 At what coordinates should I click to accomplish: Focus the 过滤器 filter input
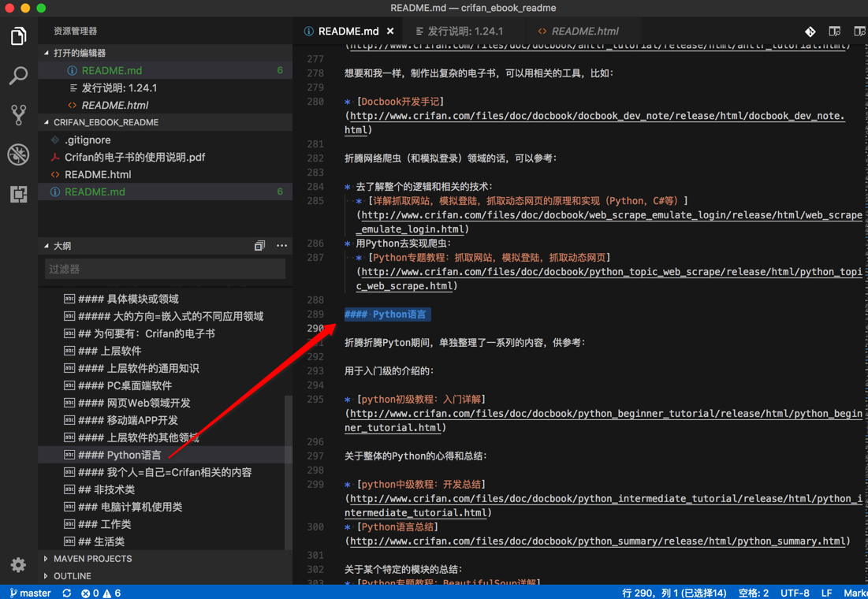click(x=165, y=269)
